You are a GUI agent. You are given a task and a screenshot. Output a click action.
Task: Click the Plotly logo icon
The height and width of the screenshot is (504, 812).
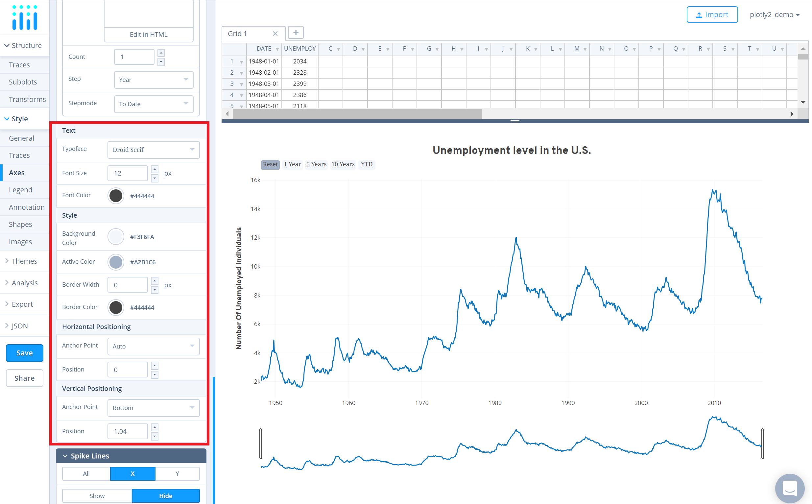click(25, 17)
